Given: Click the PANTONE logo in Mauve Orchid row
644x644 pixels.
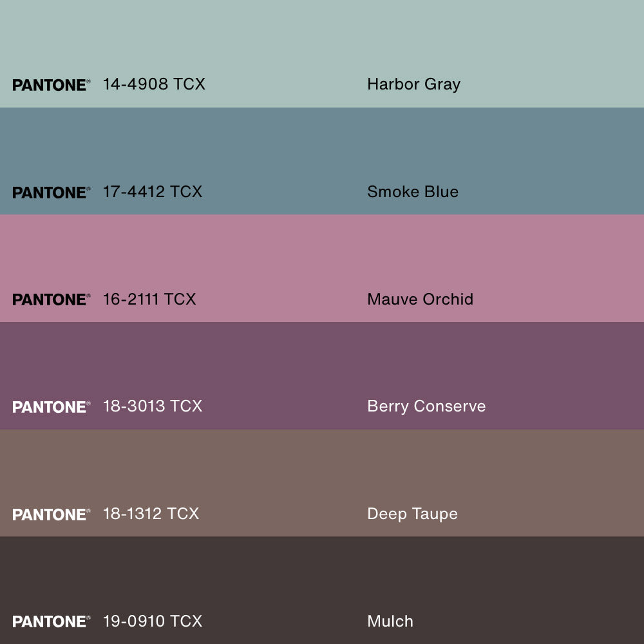Looking at the screenshot, I should click(x=51, y=299).
